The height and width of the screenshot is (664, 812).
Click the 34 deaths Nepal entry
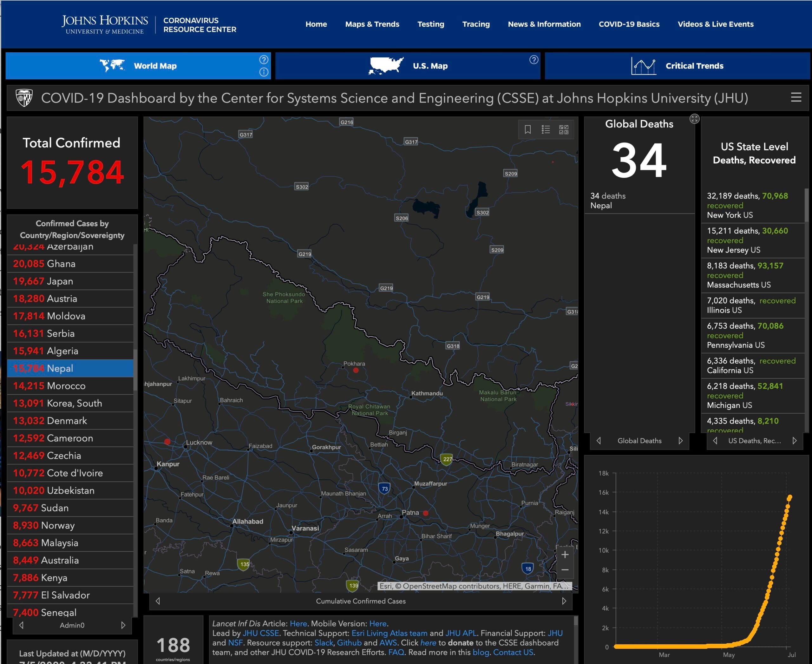coord(639,201)
